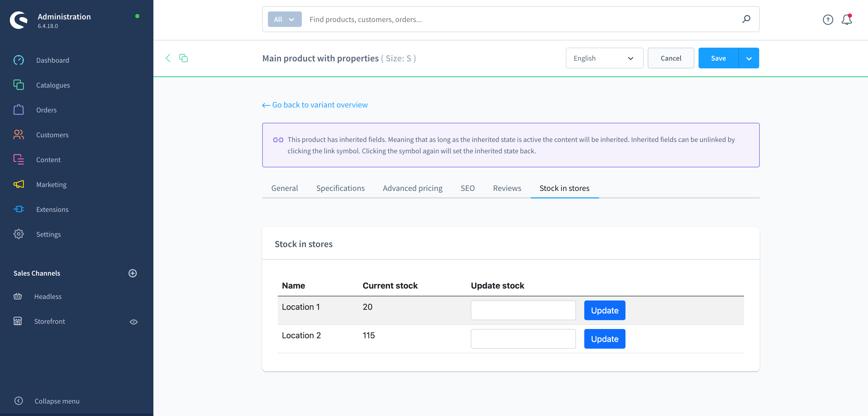This screenshot has width=868, height=416.
Task: Click the Customers sidebar icon
Action: tap(18, 134)
